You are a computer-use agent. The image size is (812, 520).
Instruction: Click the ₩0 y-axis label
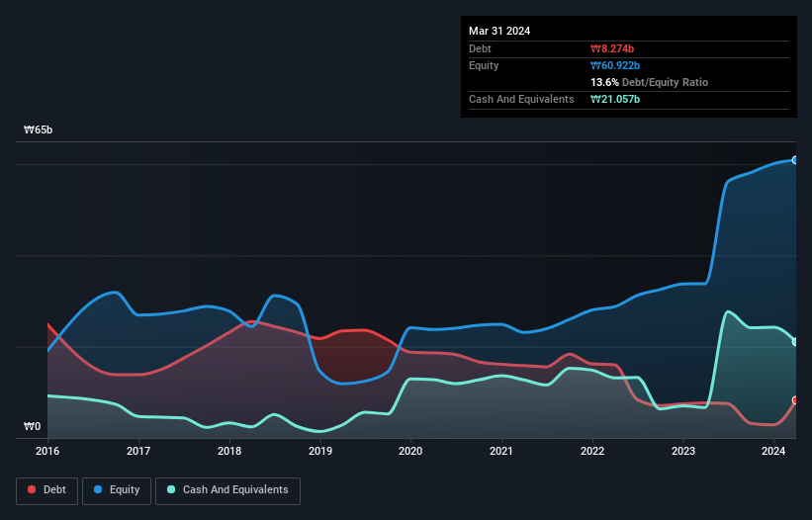(32, 426)
